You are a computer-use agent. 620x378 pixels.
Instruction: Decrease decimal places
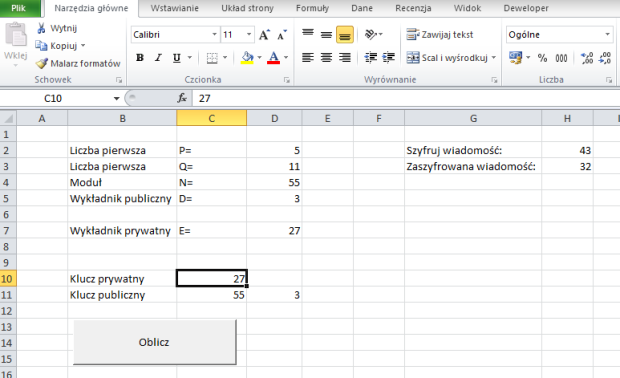(x=605, y=58)
